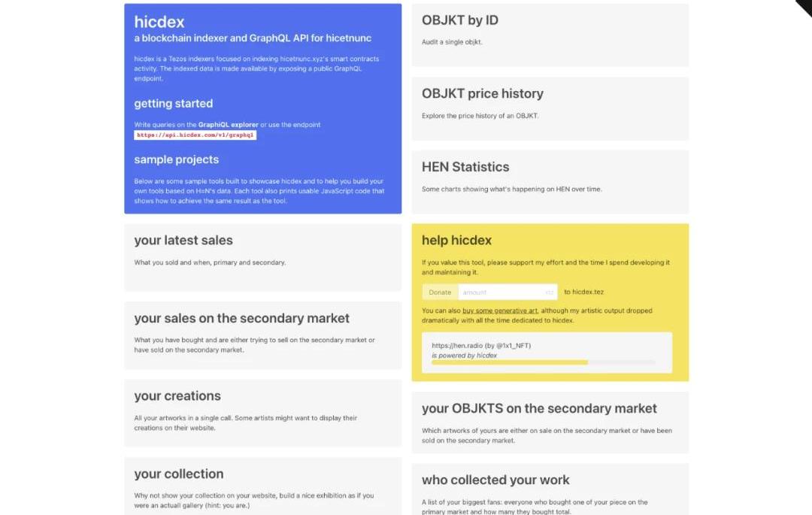Follow the buy some generative art link
Screen dimensions: 812x515
(500, 311)
